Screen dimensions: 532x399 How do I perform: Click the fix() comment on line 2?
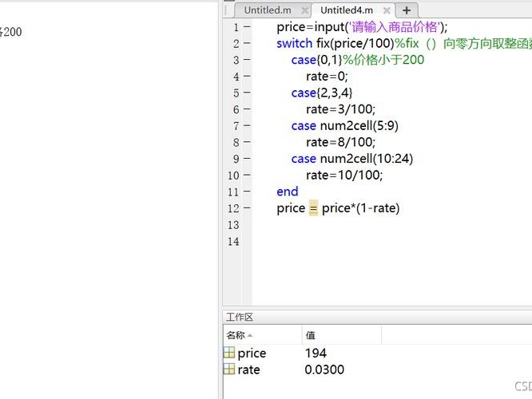463,43
